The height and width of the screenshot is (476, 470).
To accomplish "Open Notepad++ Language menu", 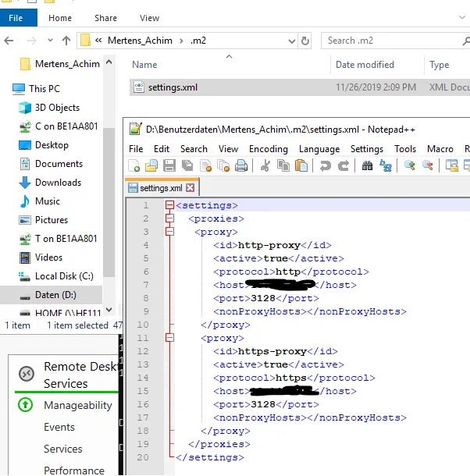I will (x=319, y=149).
